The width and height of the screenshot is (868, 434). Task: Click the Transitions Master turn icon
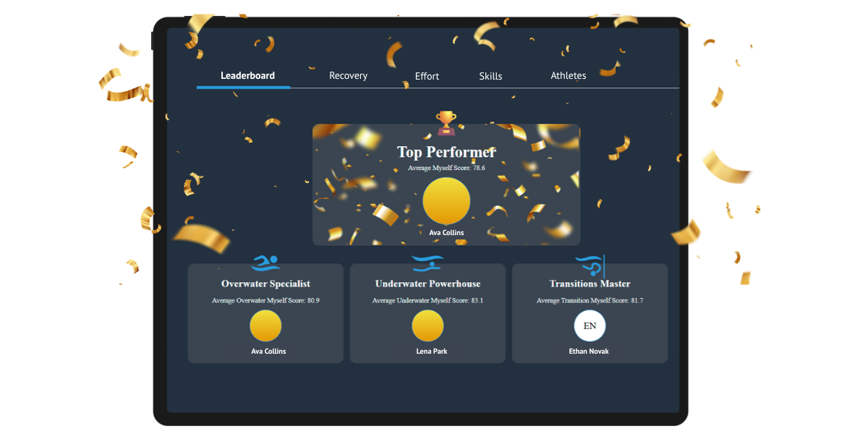click(x=590, y=265)
